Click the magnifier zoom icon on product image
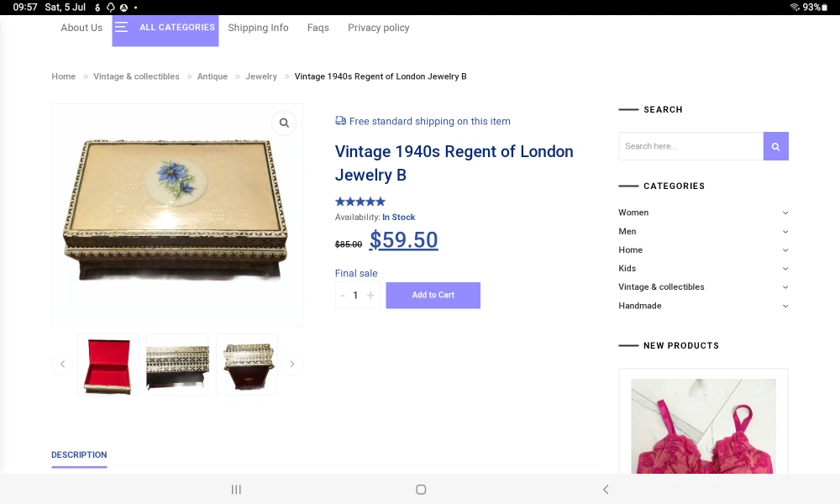The width and height of the screenshot is (840, 504). point(284,123)
